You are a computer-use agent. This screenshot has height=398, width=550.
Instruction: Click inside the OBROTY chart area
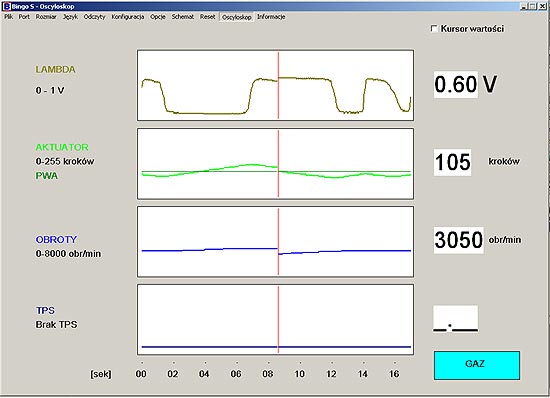click(x=275, y=242)
